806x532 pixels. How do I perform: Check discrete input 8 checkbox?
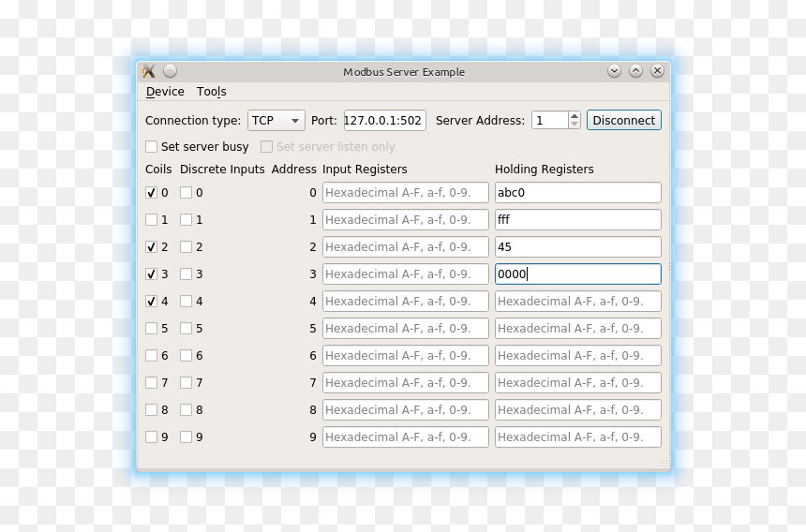coord(187,410)
